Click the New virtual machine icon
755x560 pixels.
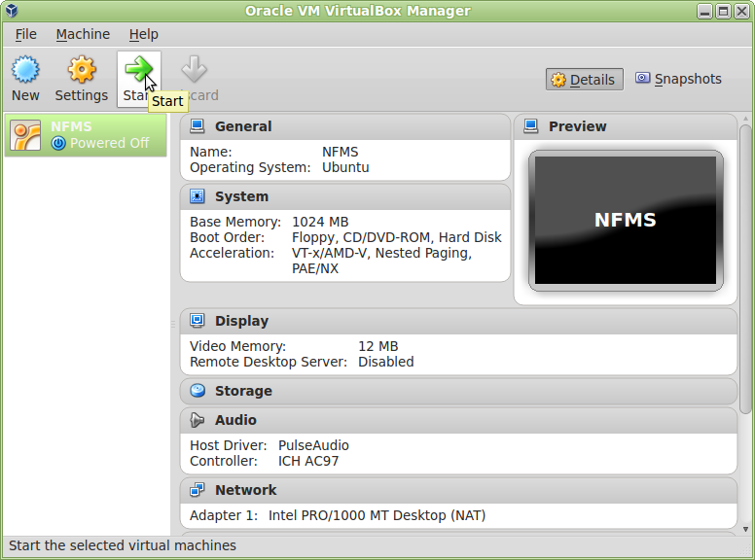(25, 69)
